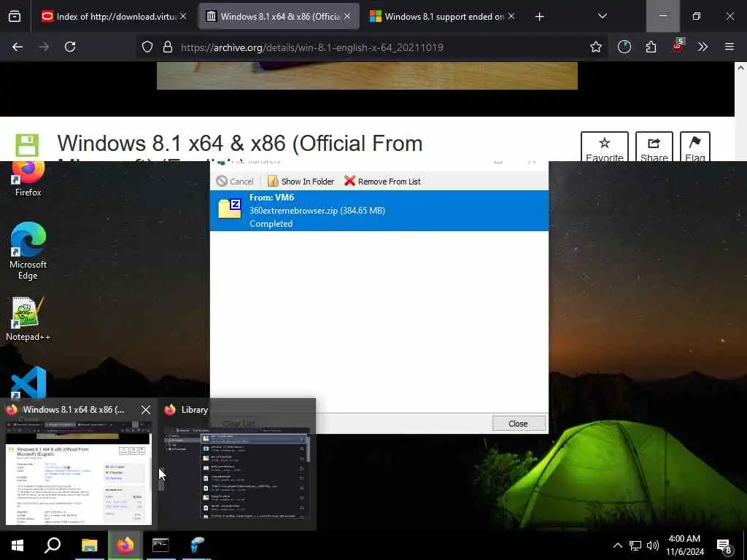This screenshot has height=560, width=747.
Task: Bookmark this page with the star
Action: [595, 47]
